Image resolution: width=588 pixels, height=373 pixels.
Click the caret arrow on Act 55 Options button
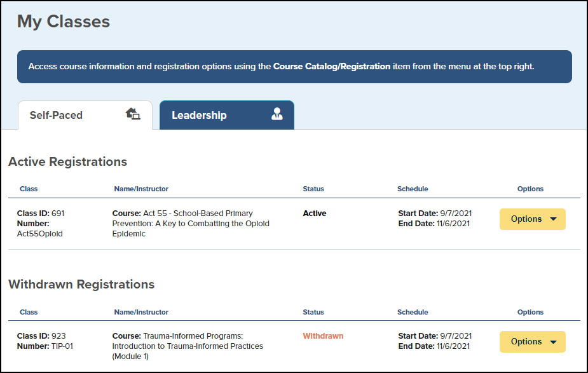[x=553, y=219]
